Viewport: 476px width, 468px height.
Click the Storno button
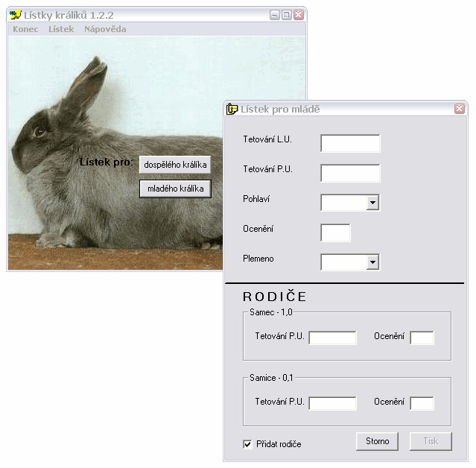click(377, 441)
